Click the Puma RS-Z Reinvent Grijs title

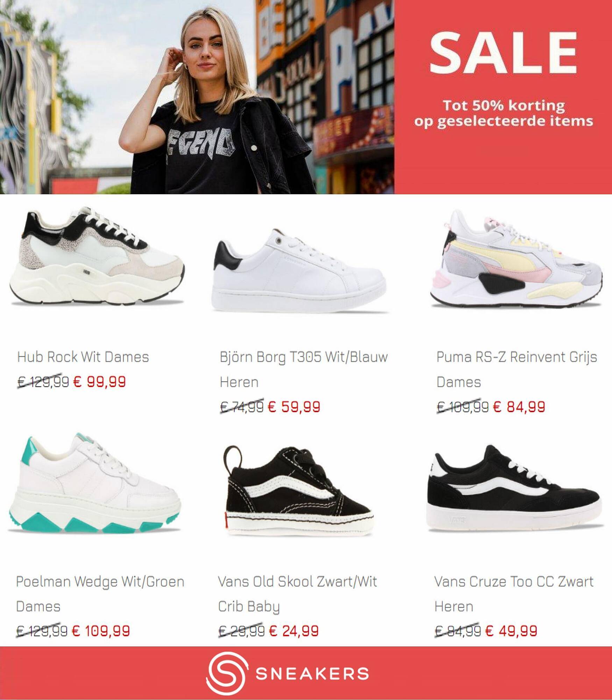517,370
